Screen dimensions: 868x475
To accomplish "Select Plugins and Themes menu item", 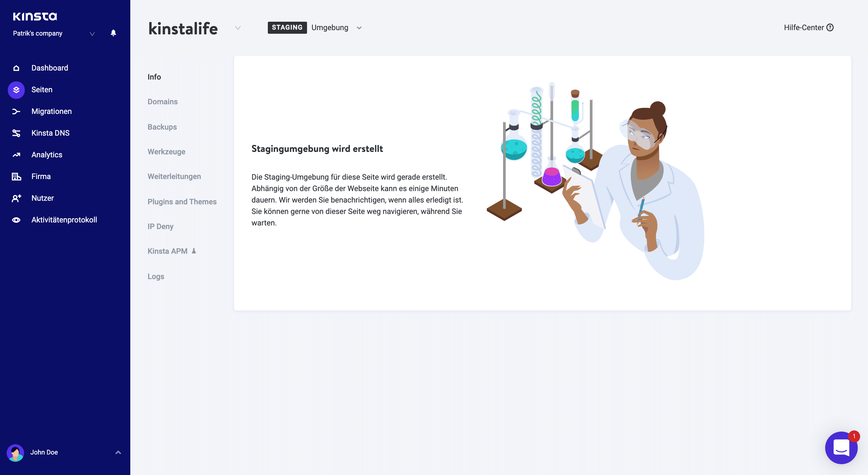I will pos(182,201).
